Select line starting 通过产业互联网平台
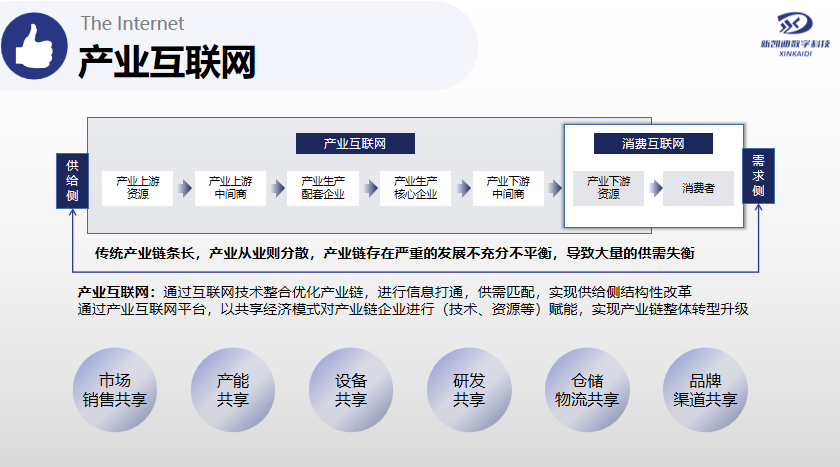Image resolution: width=840 pixels, height=467 pixels. tap(413, 309)
